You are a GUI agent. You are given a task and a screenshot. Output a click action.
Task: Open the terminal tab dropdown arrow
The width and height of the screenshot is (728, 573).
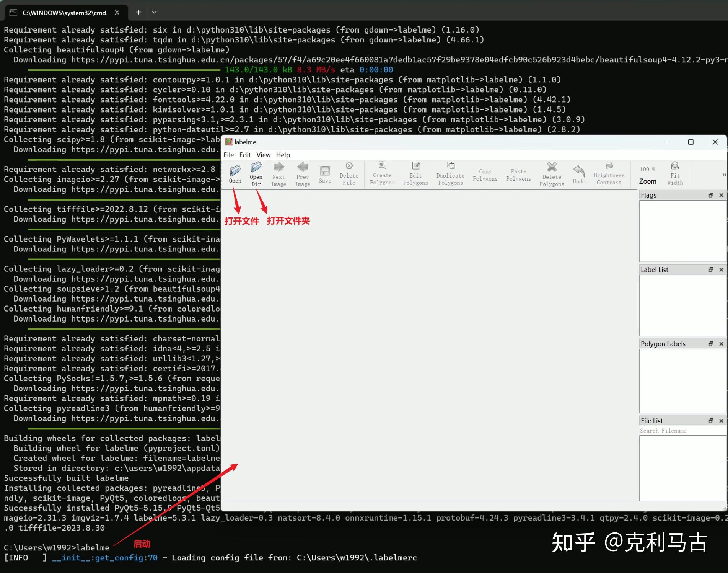click(x=154, y=12)
